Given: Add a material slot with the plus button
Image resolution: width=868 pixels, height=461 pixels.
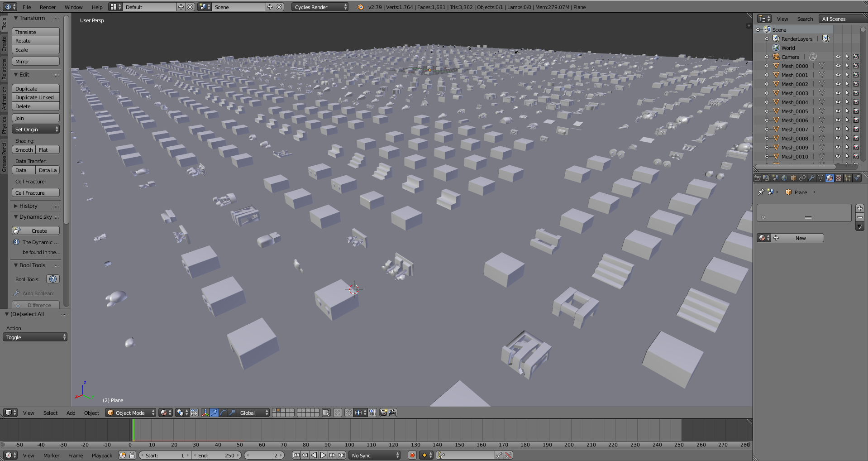Looking at the screenshot, I should click(860, 208).
